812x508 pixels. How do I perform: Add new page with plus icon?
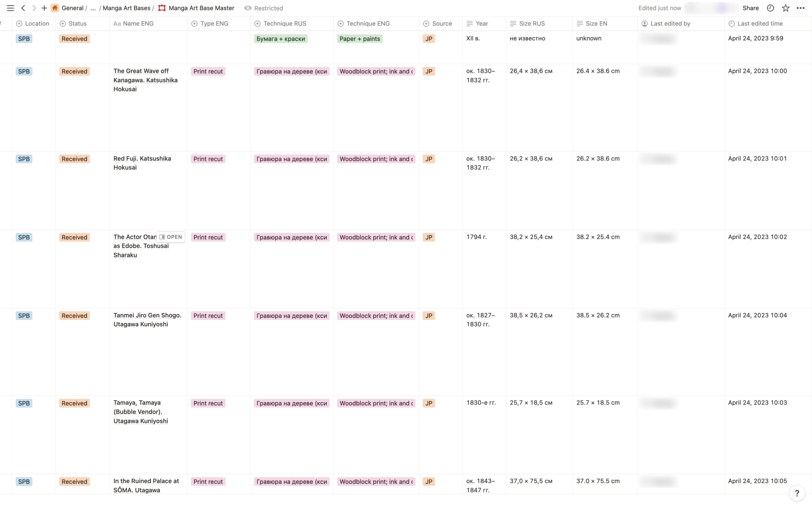coord(44,8)
